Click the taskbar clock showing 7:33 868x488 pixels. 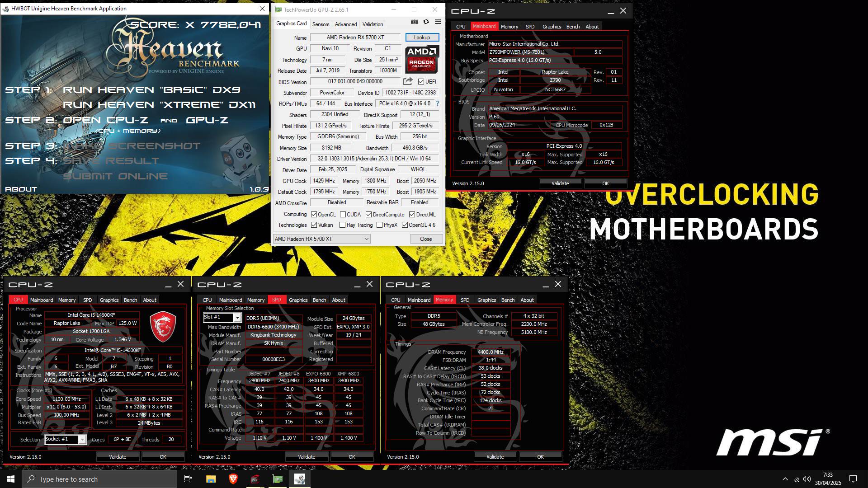coord(828,479)
